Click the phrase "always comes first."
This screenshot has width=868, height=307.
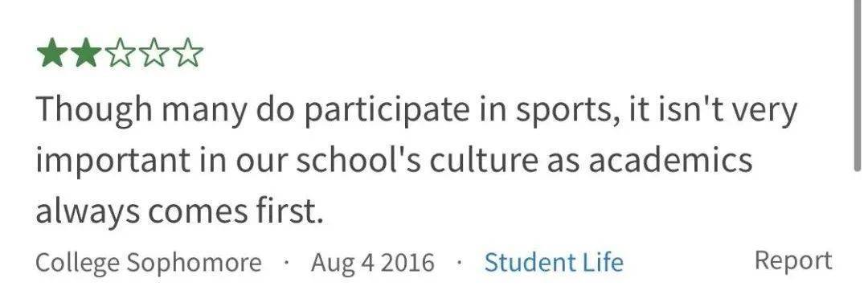179,211
